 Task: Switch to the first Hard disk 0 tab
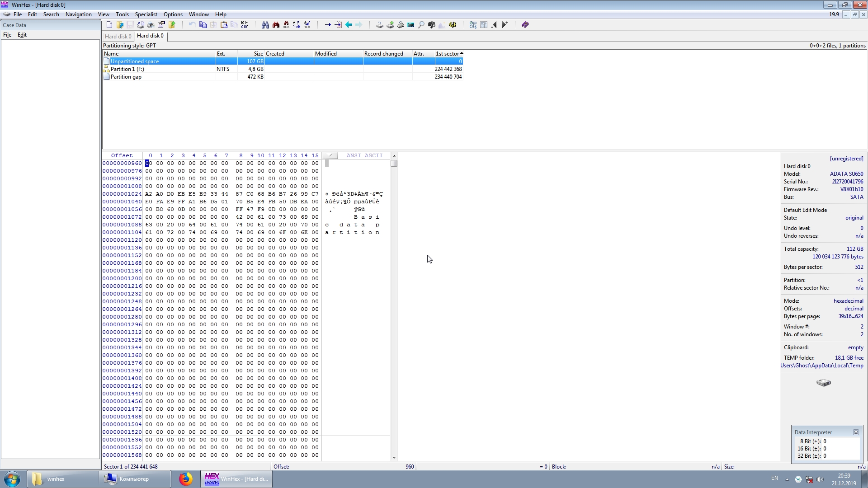pyautogui.click(x=118, y=36)
